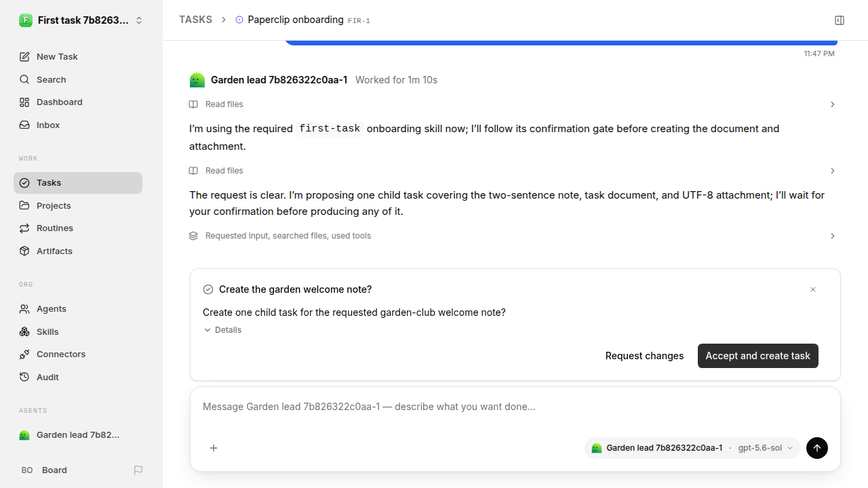Screen dimensions: 868x488
Task: Expand the first Read files row
Action: coord(513,104)
